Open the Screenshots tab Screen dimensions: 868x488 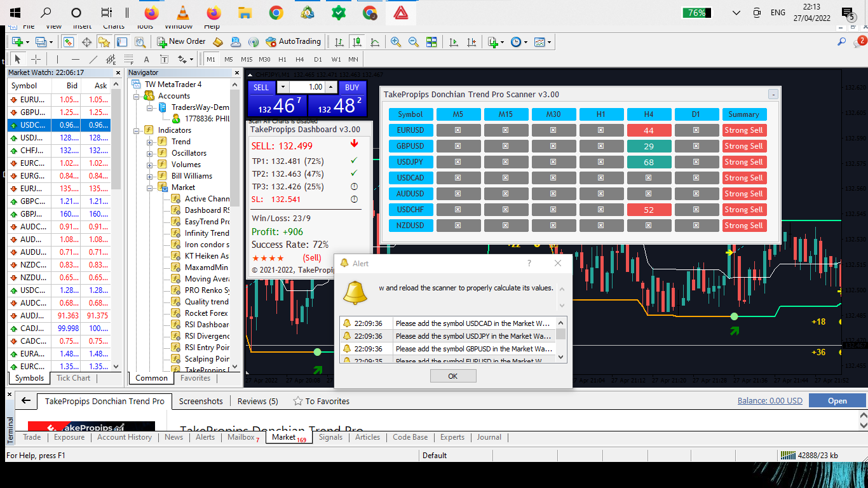point(201,401)
